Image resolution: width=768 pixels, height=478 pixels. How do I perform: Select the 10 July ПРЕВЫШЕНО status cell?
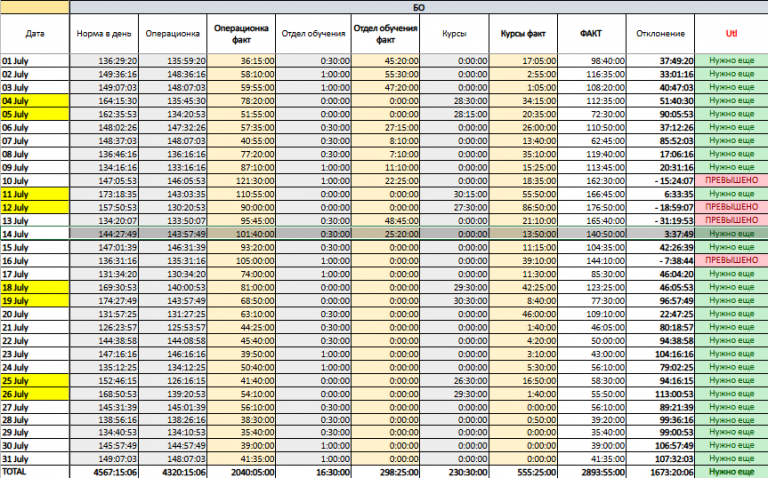coord(731,180)
